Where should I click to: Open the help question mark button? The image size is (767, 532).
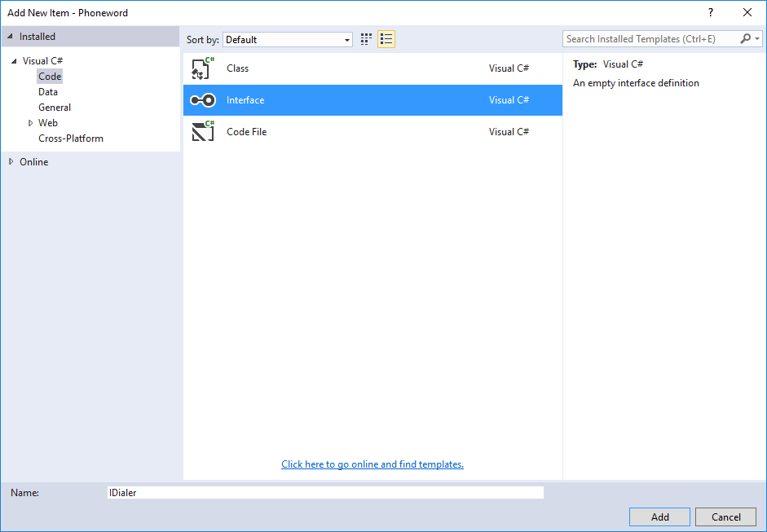point(711,12)
